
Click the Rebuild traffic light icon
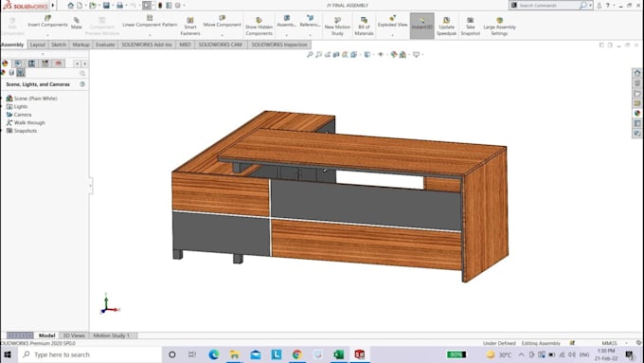[x=160, y=6]
